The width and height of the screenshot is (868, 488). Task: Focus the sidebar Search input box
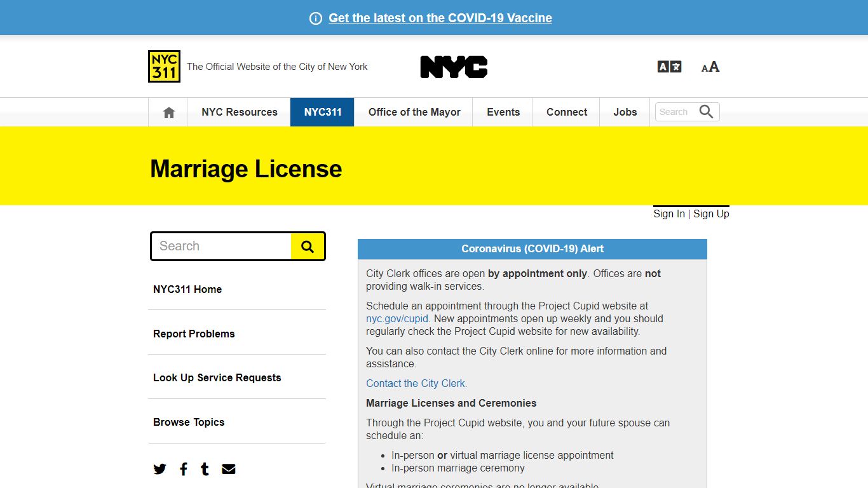click(221, 247)
